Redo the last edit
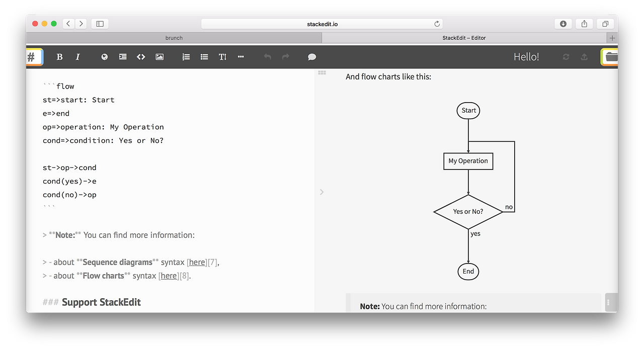Viewport: 644px width, 350px height. tap(286, 57)
